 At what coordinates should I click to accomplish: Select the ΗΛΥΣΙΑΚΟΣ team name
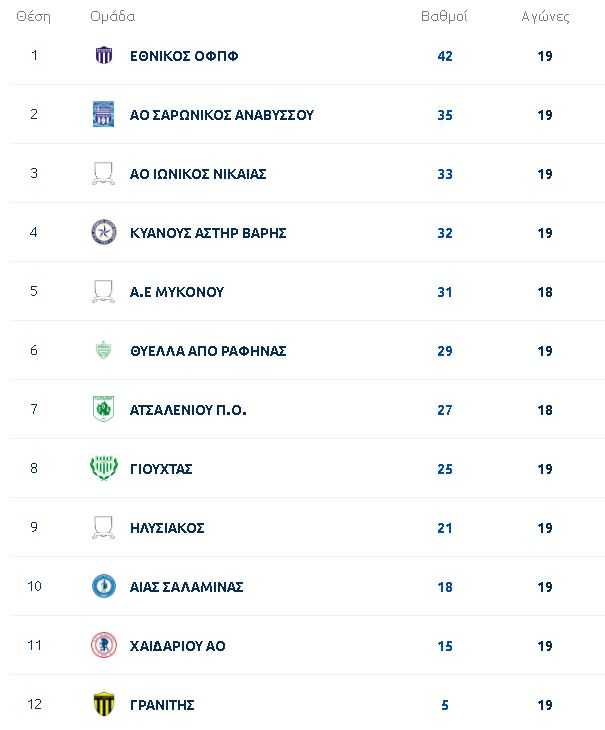tap(167, 528)
